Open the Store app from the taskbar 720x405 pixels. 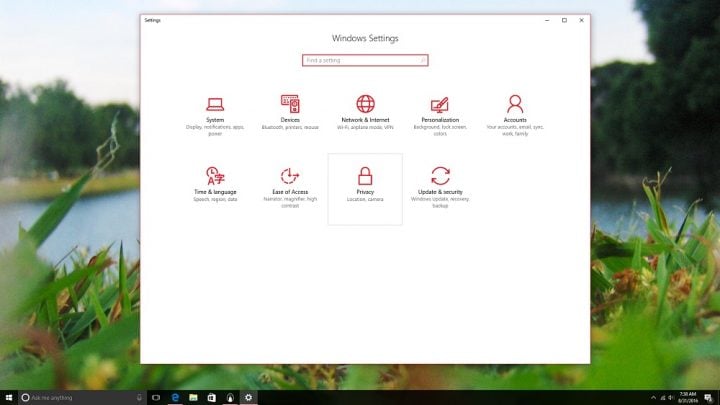click(x=212, y=397)
